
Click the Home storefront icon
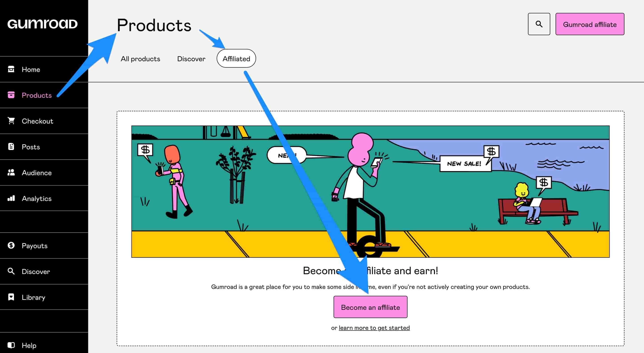tap(11, 69)
